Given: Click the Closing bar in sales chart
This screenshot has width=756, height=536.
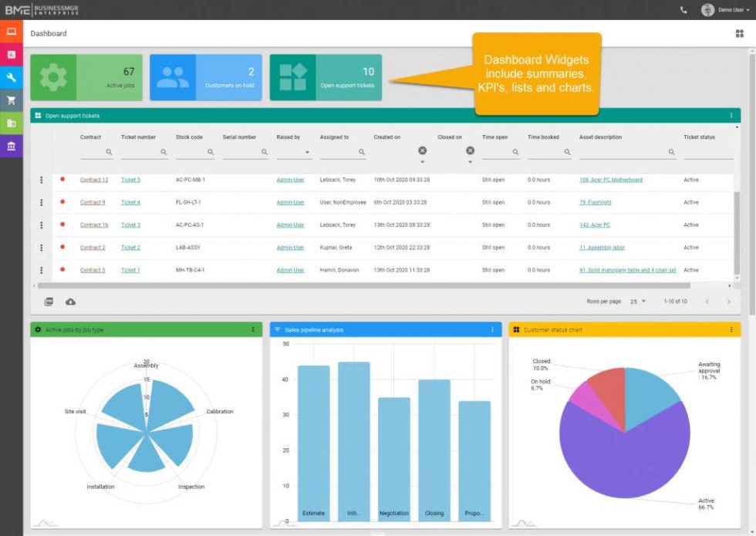Looking at the screenshot, I should click(434, 450).
